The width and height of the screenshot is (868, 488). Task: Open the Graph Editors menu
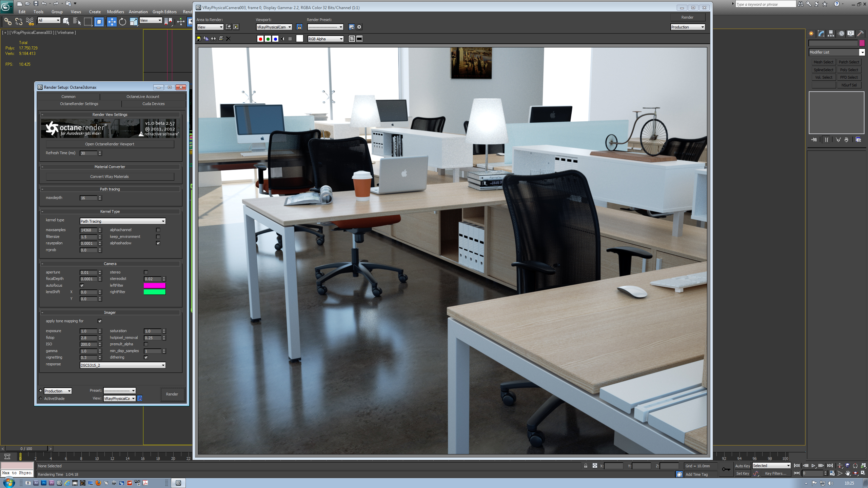pos(164,12)
